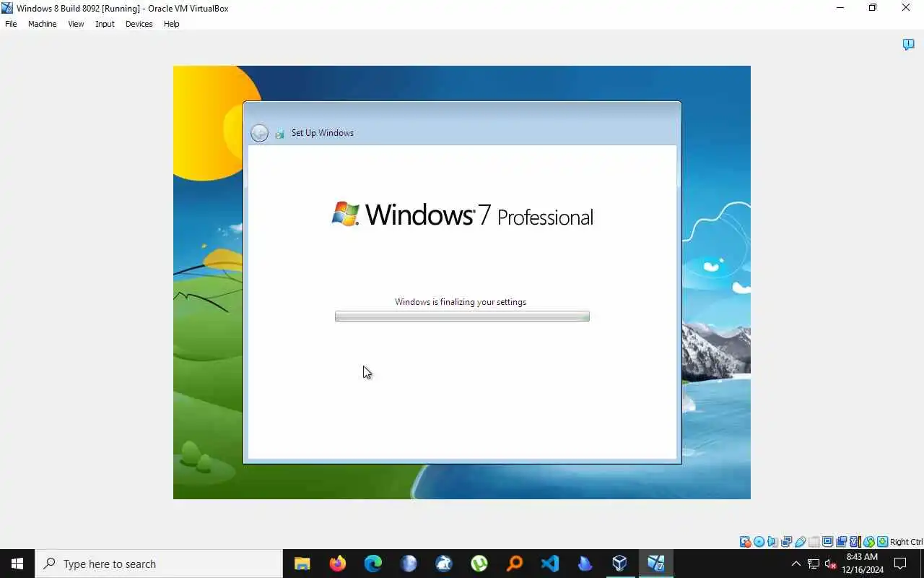Open the Input menu
924x578 pixels.
pos(105,24)
